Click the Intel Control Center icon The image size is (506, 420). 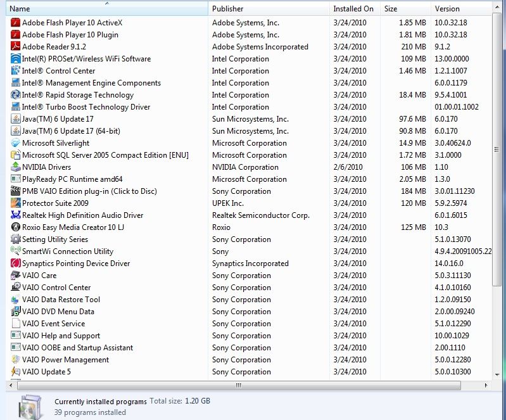click(15, 71)
